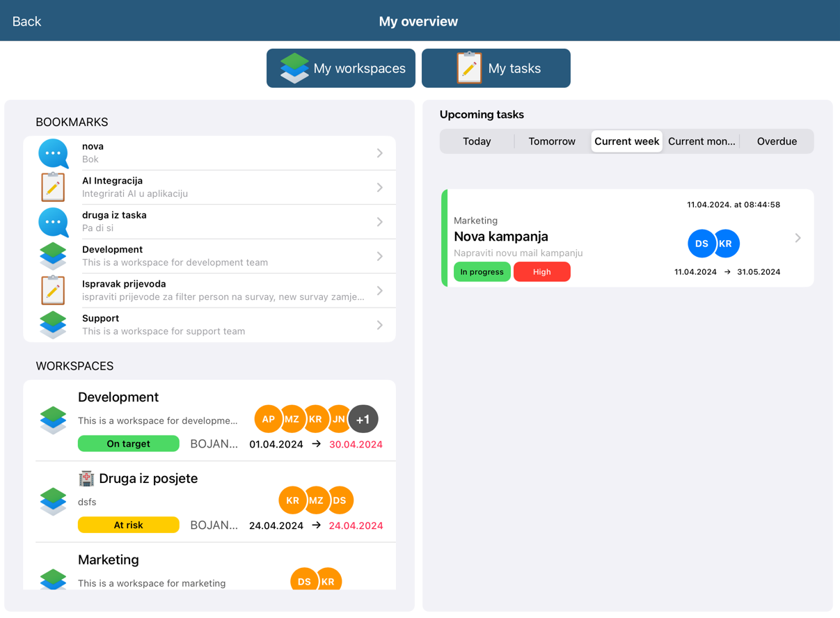Click the chat bubble icon for druga iz taska
The width and height of the screenshot is (840, 618).
(53, 222)
